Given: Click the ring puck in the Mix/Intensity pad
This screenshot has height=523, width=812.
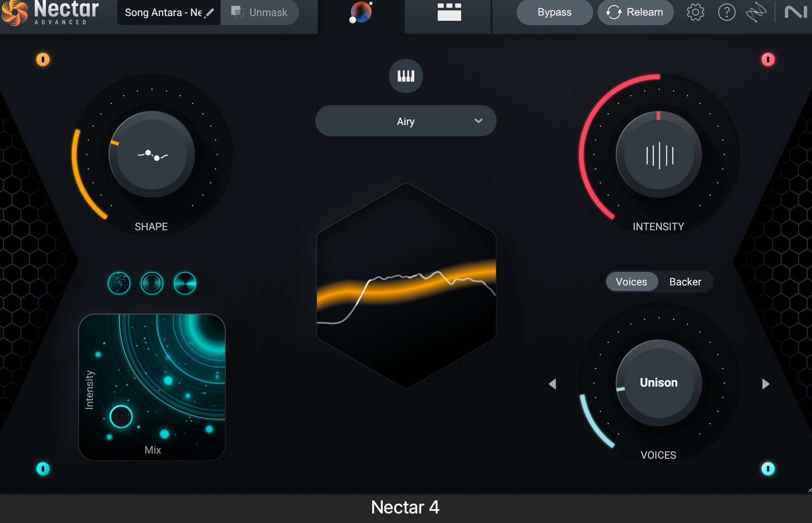Looking at the screenshot, I should coord(121,416).
